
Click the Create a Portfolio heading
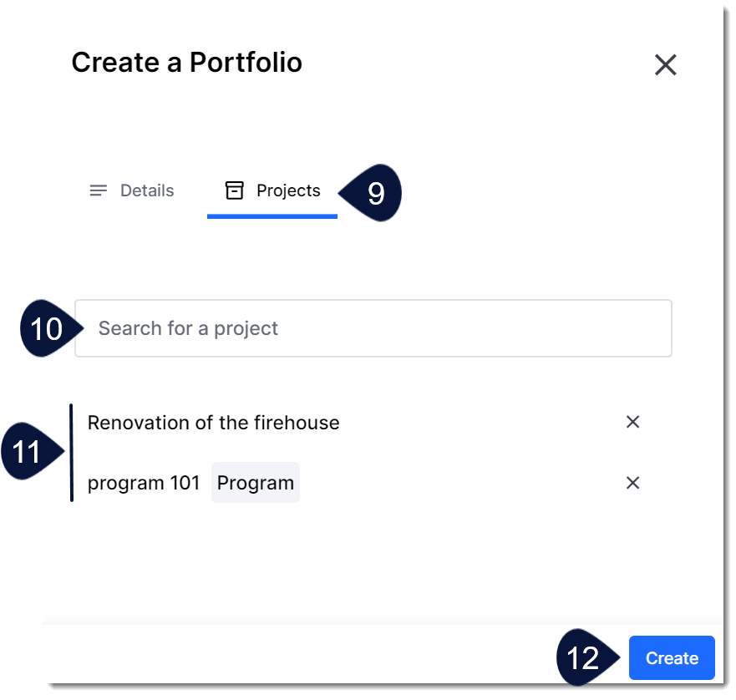(x=187, y=62)
